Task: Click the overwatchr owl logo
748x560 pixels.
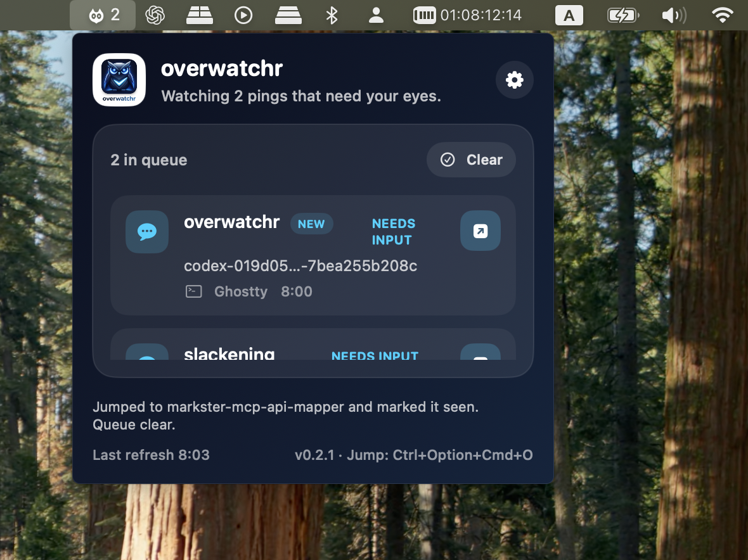Action: tap(119, 80)
